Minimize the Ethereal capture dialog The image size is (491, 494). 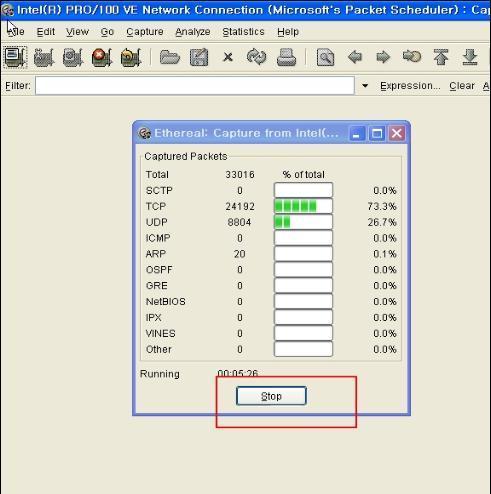pyautogui.click(x=357, y=133)
